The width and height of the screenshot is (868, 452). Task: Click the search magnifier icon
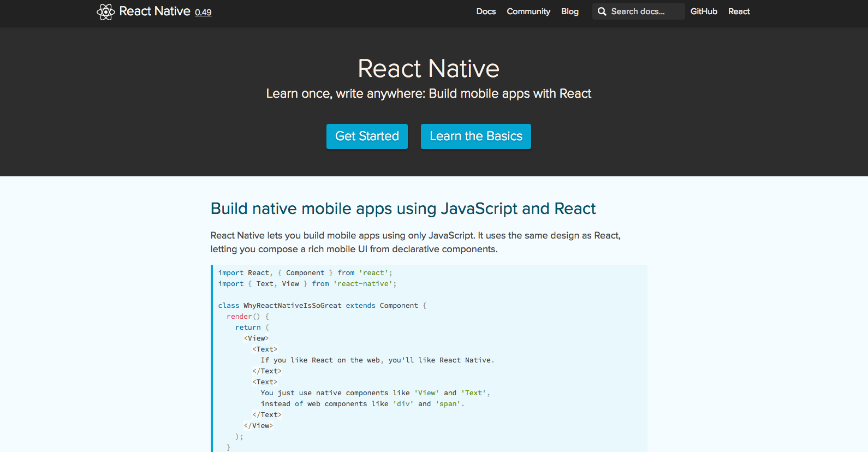tap(602, 11)
